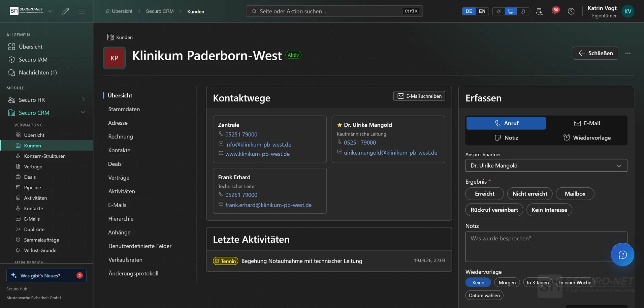This screenshot has width=644, height=308.
Task: Click into the Notiz text area
Action: 546,247
